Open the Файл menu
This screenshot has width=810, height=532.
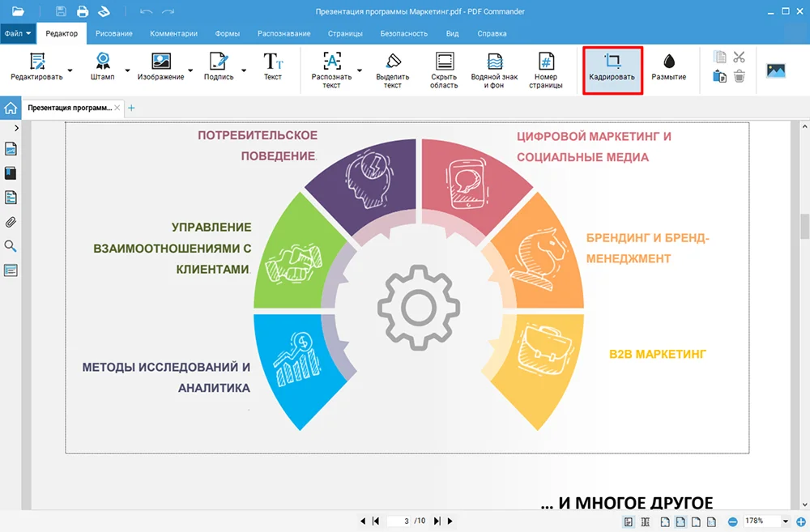(x=17, y=34)
